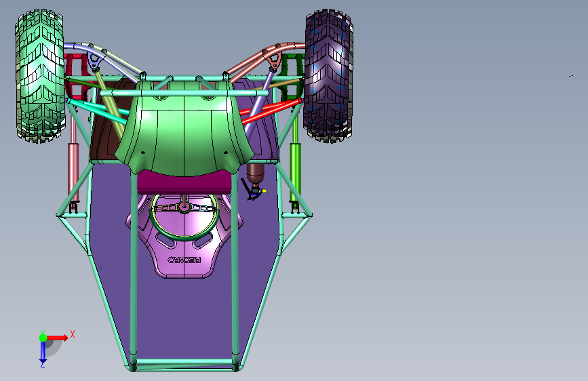This screenshot has width=588, height=381.
Task: Click the RECARO text on the seat
Action: [x=184, y=260]
